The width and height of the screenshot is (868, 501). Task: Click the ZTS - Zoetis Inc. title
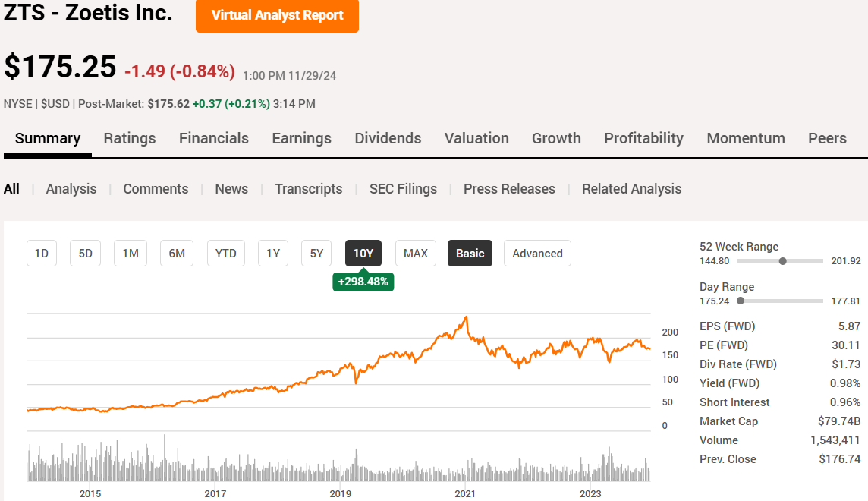click(88, 12)
